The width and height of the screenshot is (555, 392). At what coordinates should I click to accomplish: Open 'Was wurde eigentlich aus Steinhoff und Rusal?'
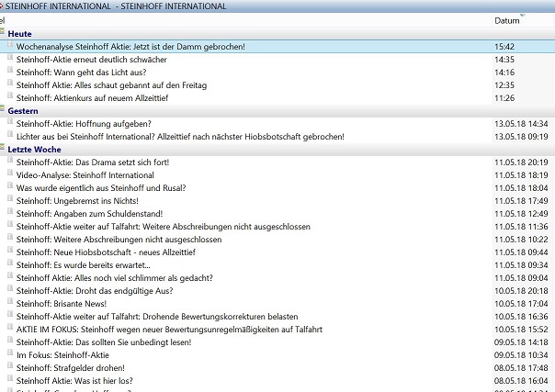coord(101,188)
